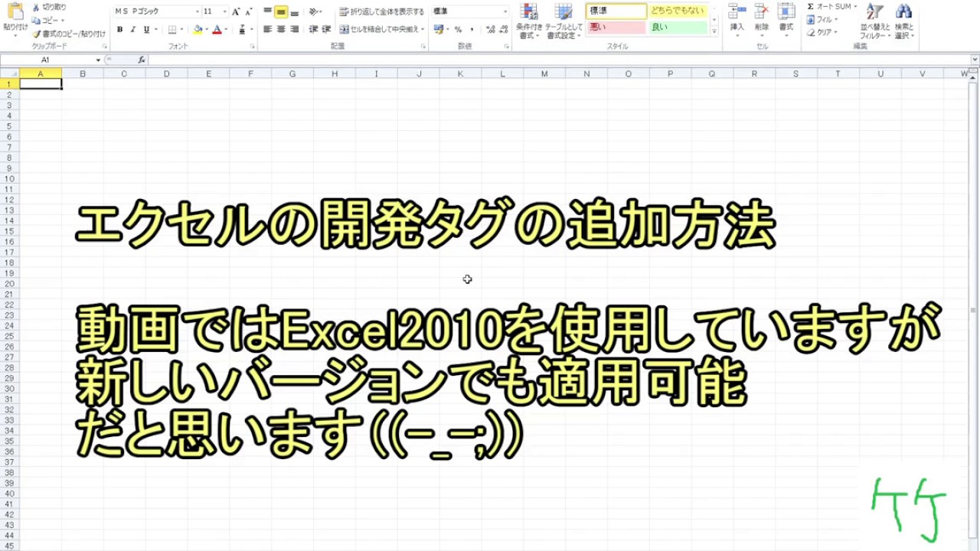The width and height of the screenshot is (980, 551).
Task: Toggle Bold formatting
Action: [x=119, y=29]
